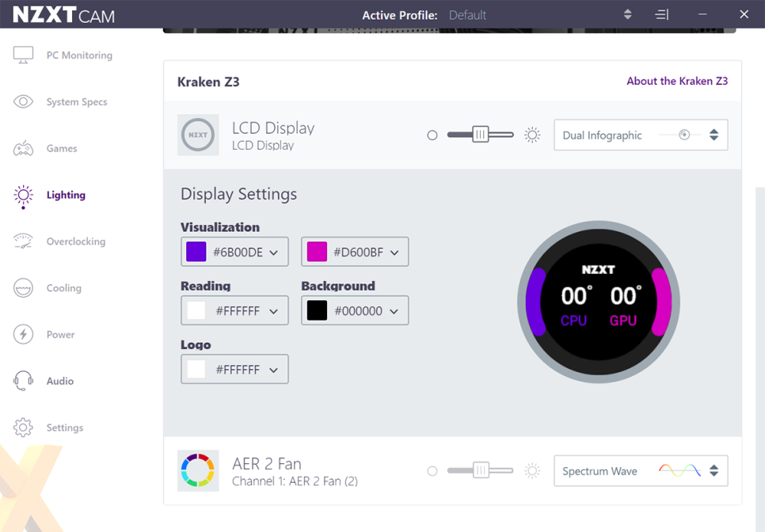Image resolution: width=765 pixels, height=532 pixels.
Task: Click the Audio headset icon
Action: pos(23,381)
